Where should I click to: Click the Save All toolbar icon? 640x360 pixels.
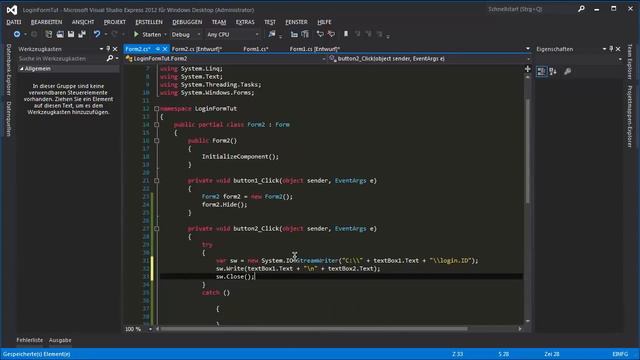tap(82, 34)
